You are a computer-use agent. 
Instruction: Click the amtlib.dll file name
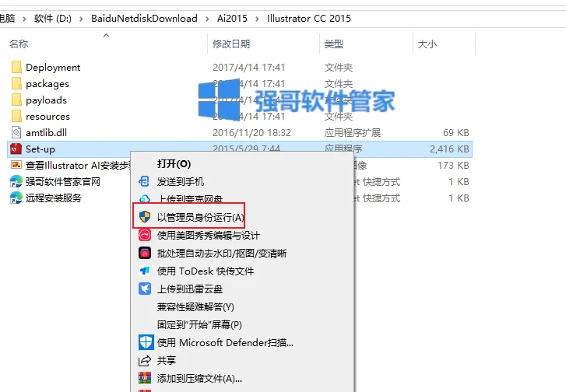tap(46, 133)
